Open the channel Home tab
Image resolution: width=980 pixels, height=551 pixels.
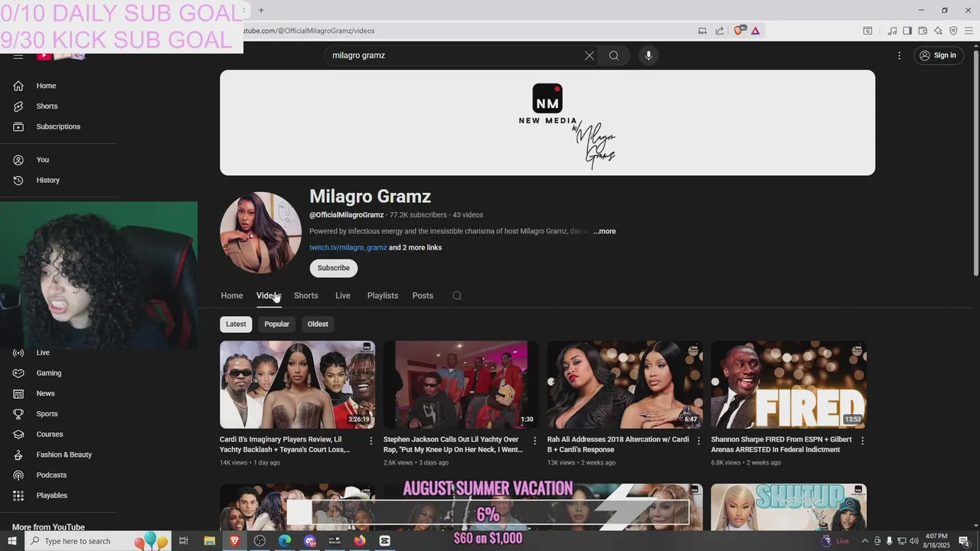(232, 295)
